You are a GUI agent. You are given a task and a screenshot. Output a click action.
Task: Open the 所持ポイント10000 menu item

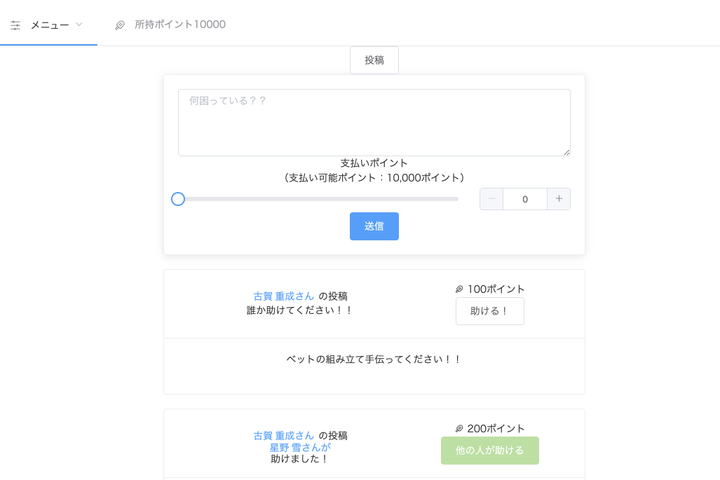click(179, 24)
